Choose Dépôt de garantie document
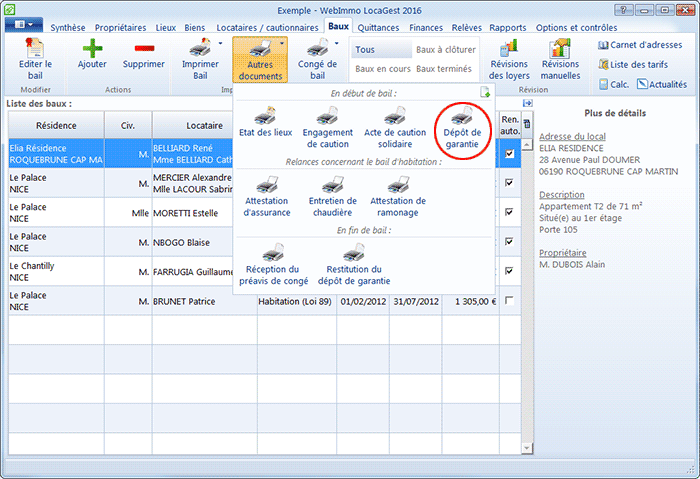The image size is (700, 479). click(x=462, y=127)
